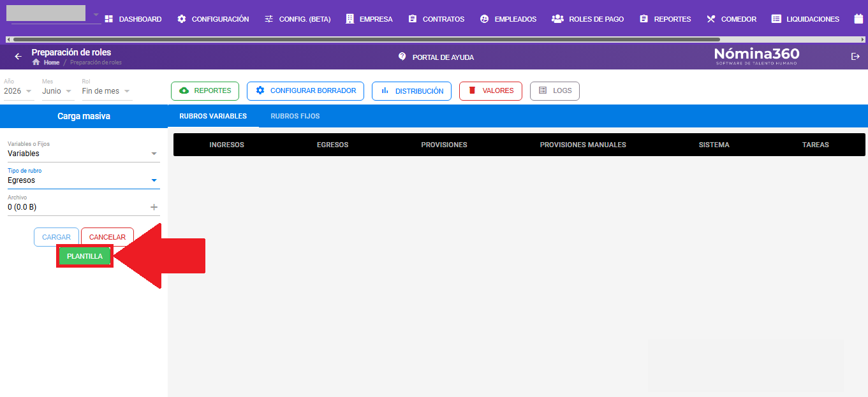Image resolution: width=868 pixels, height=397 pixels.
Task: Switch to Rubros Variables tab
Action: coord(213,116)
